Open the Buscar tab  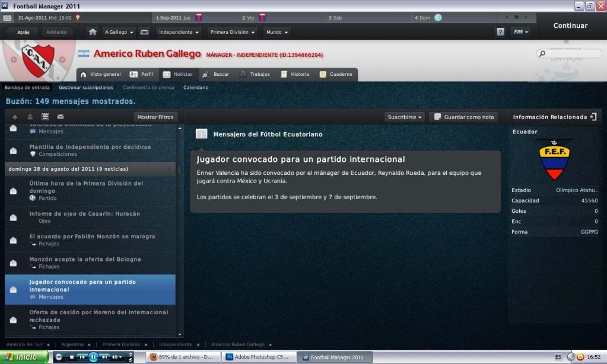(x=216, y=74)
